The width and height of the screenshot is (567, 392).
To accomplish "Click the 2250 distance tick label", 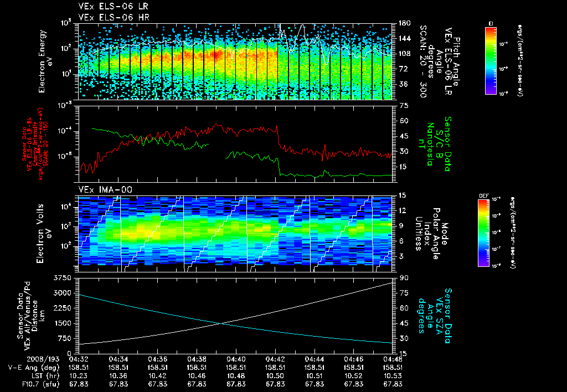I will (x=63, y=308).
